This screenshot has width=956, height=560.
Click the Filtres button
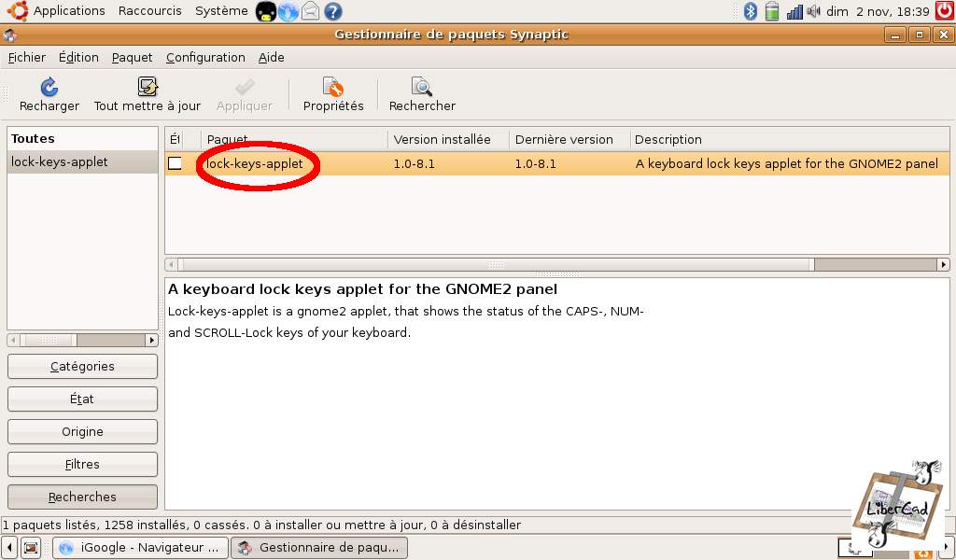(82, 464)
